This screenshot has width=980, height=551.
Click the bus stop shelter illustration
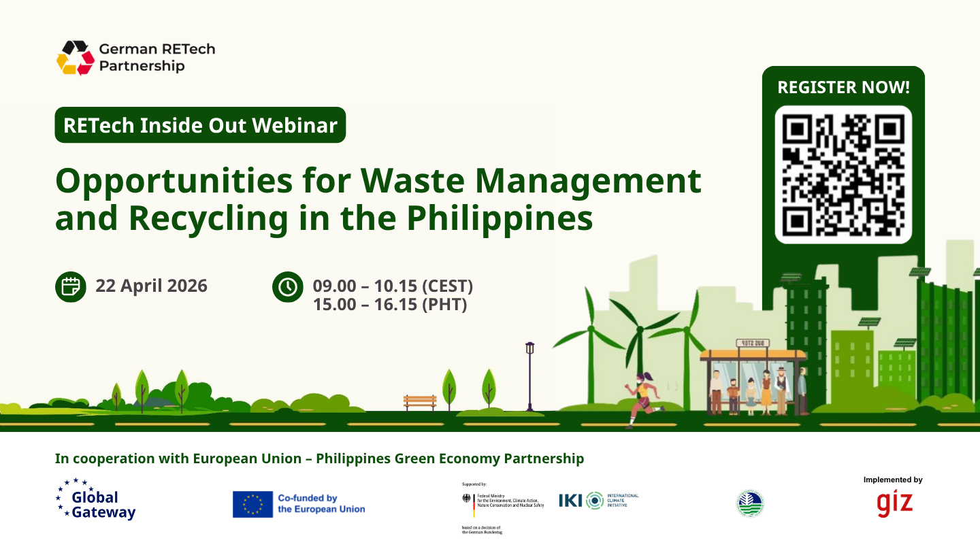click(753, 378)
